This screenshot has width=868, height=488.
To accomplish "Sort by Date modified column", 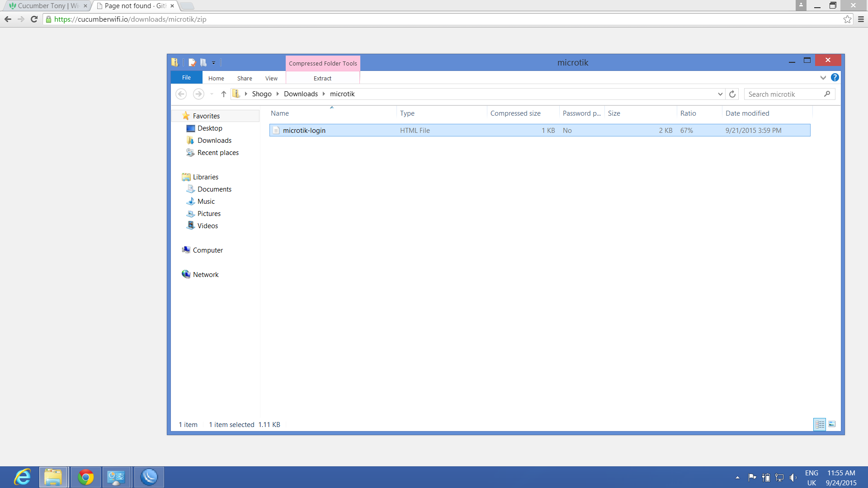I will point(767,113).
